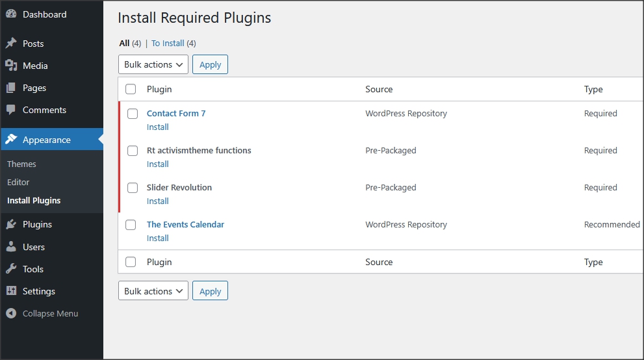Viewport: 644px width, 360px height.
Task: Click the Dashboard gauge icon
Action: 11,14
